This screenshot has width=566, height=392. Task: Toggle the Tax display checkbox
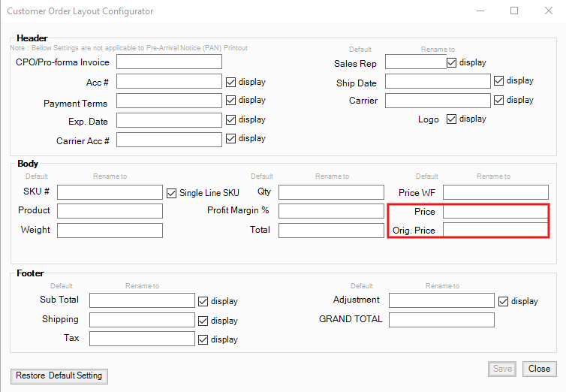pos(203,339)
